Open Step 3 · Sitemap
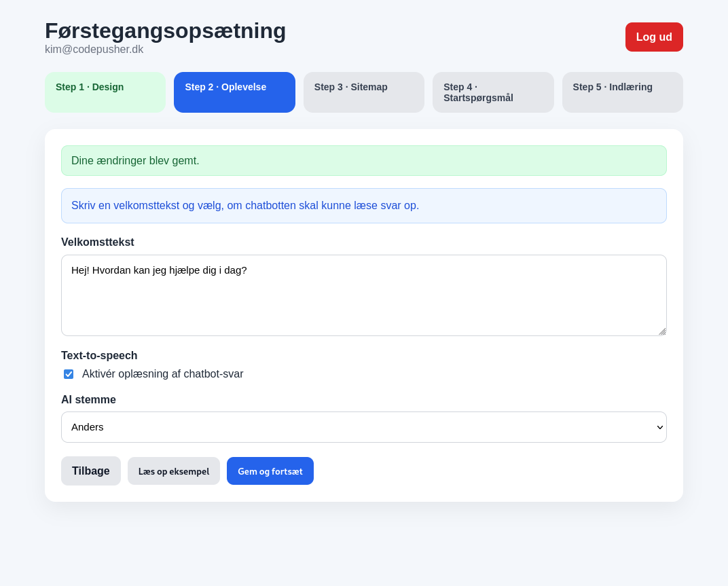Image resolution: width=728 pixels, height=586 pixels. point(363,92)
